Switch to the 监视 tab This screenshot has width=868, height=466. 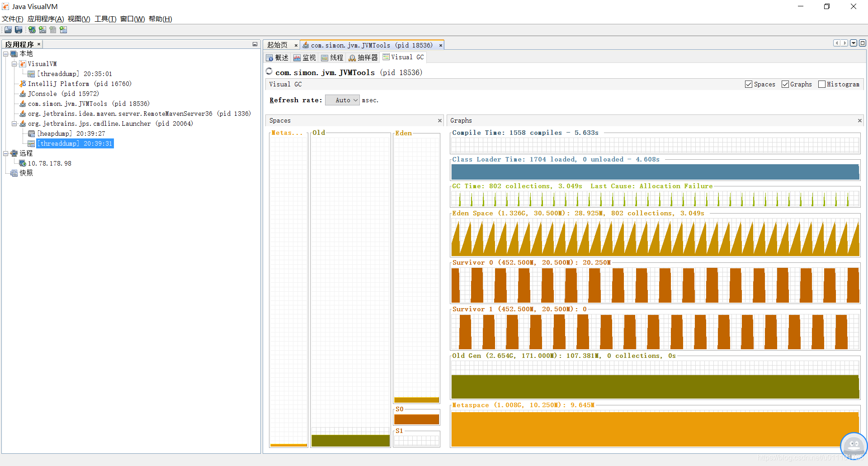(305, 57)
